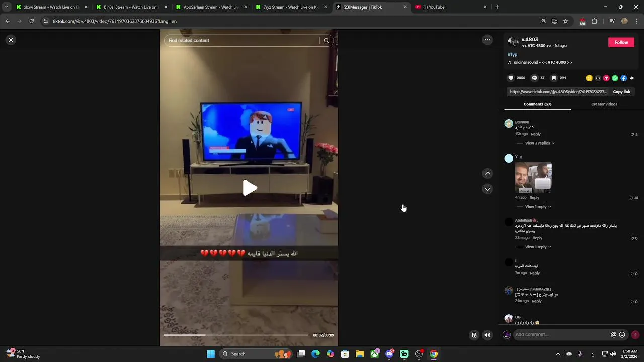This screenshot has height=362, width=644.
Task: Open the image in Y's comment
Action: pyautogui.click(x=533, y=177)
